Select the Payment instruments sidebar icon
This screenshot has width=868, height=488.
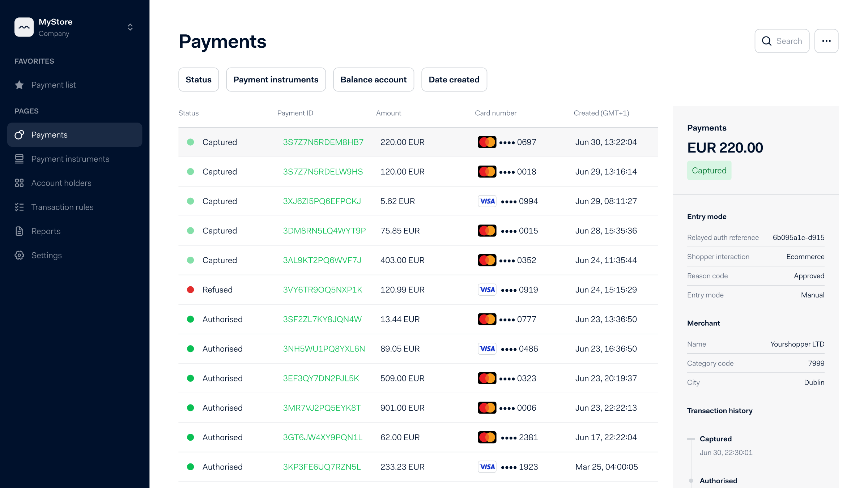(x=20, y=159)
